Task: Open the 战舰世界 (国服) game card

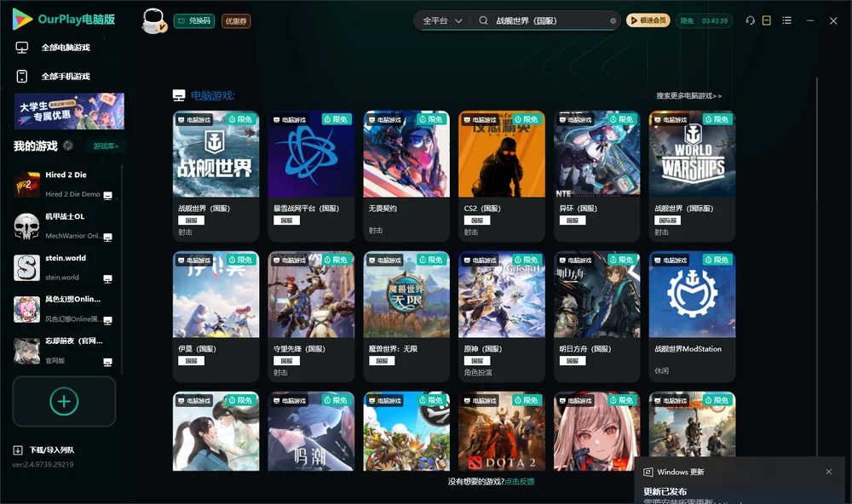Action: click(x=216, y=176)
